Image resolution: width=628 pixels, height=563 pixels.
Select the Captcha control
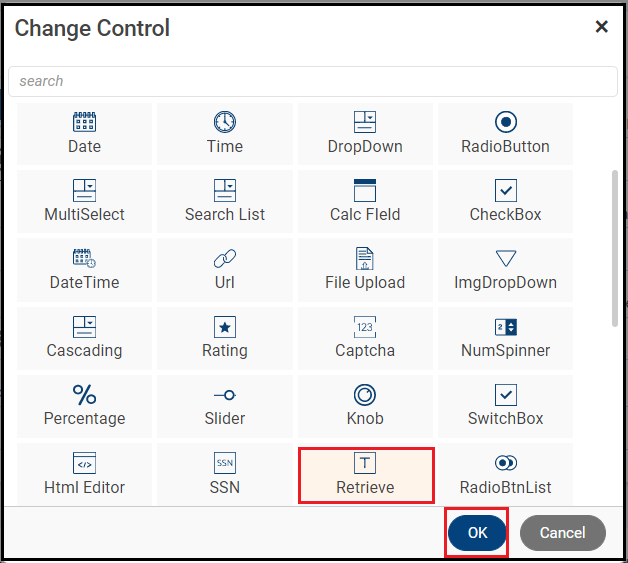tap(365, 337)
